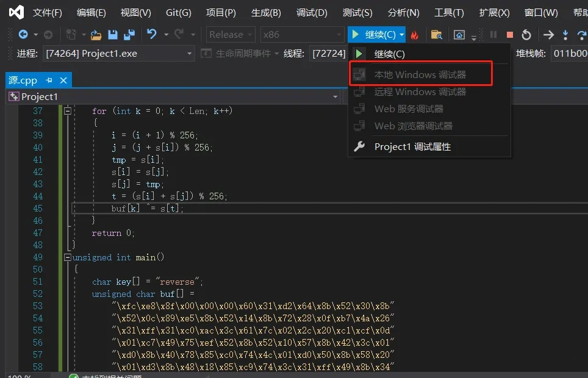This screenshot has width=588, height=378.
Task: Click the pause debugging icon
Action: [493, 35]
